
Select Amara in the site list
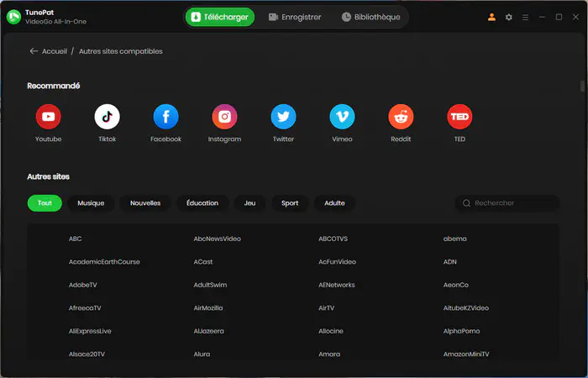[x=329, y=354]
